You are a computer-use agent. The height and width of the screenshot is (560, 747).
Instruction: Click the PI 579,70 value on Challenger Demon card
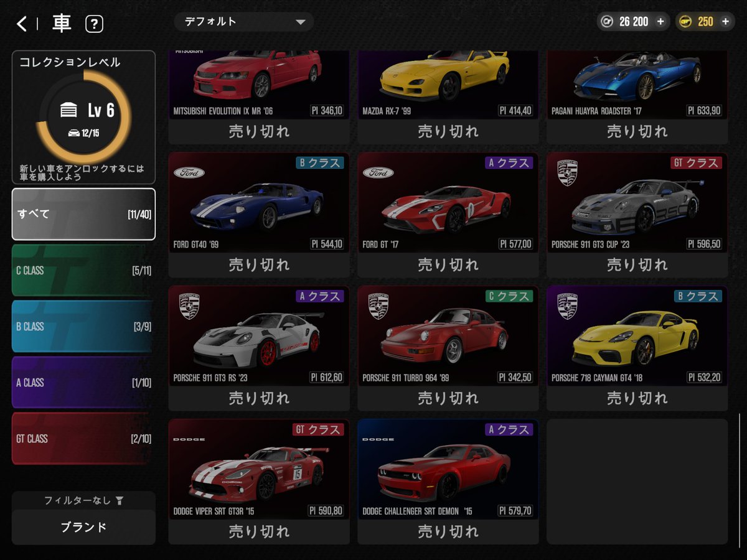point(515,511)
